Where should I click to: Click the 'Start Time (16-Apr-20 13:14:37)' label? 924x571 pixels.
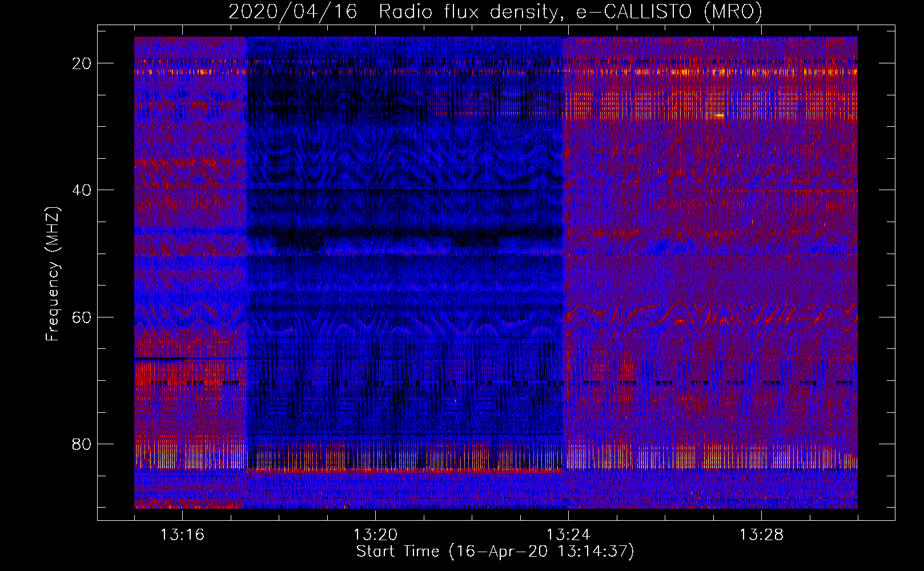(x=495, y=552)
